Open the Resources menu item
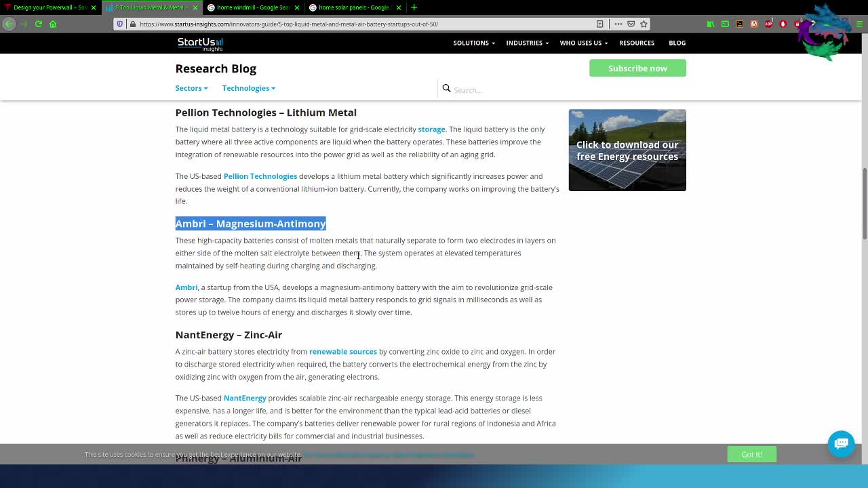 [x=636, y=43]
